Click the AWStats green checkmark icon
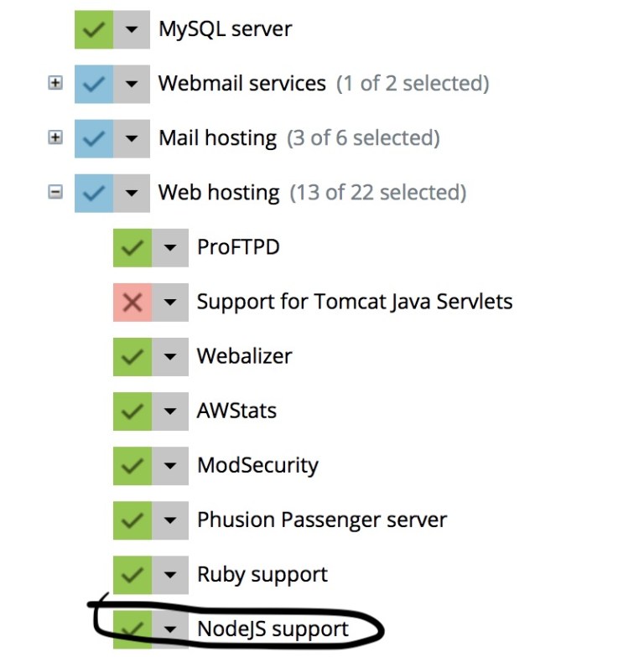Image resolution: width=644 pixels, height=657 pixels. pyautogui.click(x=132, y=411)
